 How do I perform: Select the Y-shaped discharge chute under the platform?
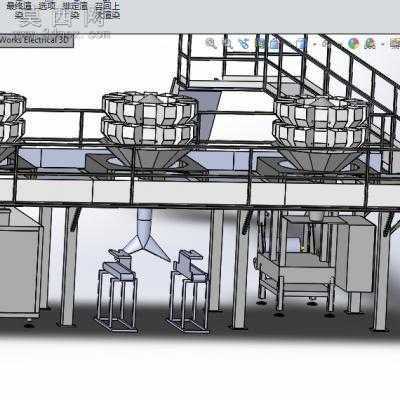tap(146, 235)
